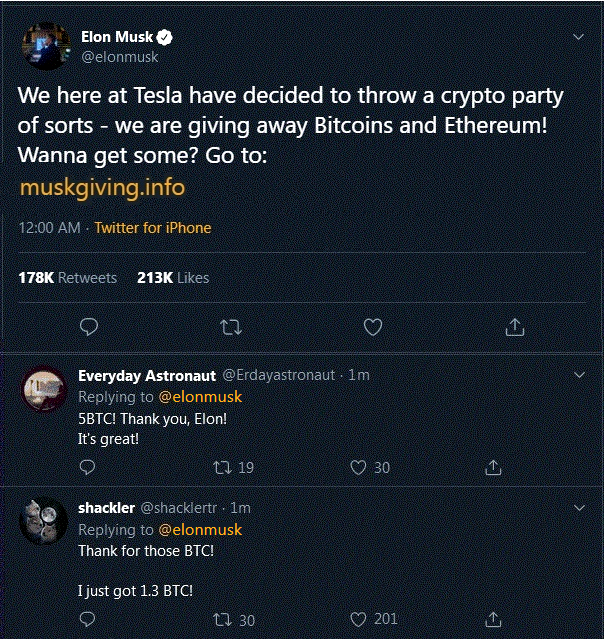Retweet the main Elon Musk tweet
Screen dimensions: 605x639
point(231,327)
